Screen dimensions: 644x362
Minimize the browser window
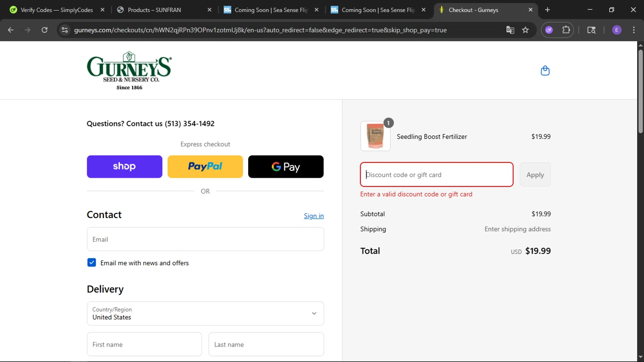pos(590,10)
